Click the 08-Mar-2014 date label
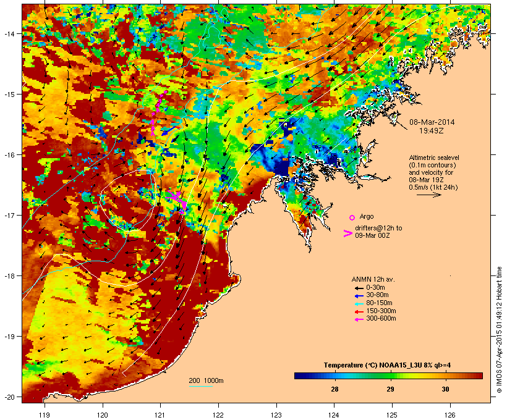Image resolution: width=507 pixels, height=420 pixels. (x=432, y=122)
